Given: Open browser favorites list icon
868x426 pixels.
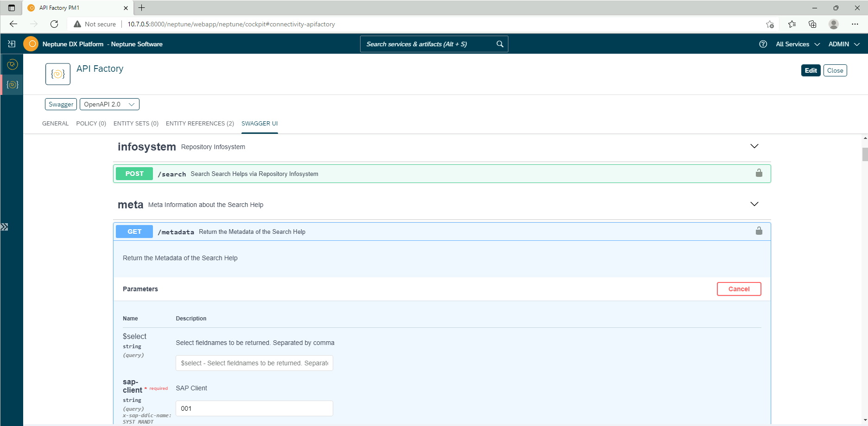Looking at the screenshot, I should [792, 24].
